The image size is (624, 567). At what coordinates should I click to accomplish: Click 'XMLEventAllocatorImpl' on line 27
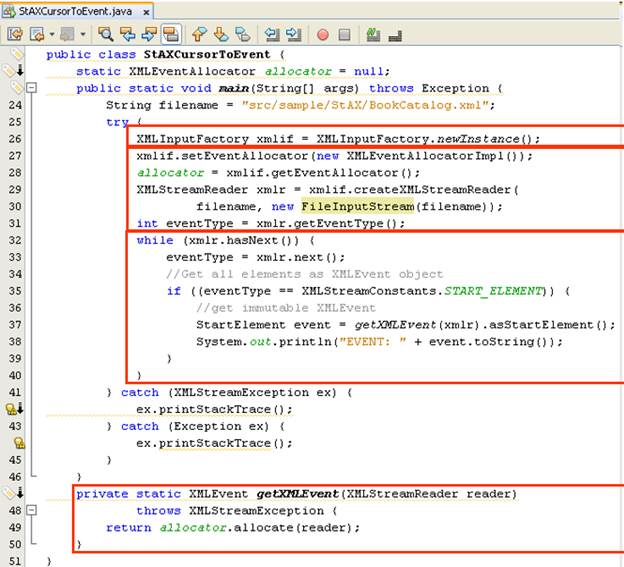coord(425,156)
